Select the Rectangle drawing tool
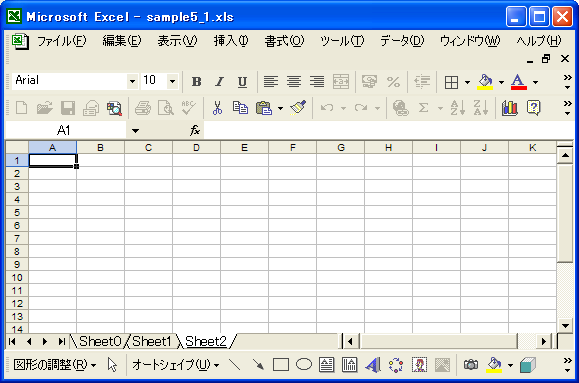The width and height of the screenshot is (579, 383). pos(281,365)
